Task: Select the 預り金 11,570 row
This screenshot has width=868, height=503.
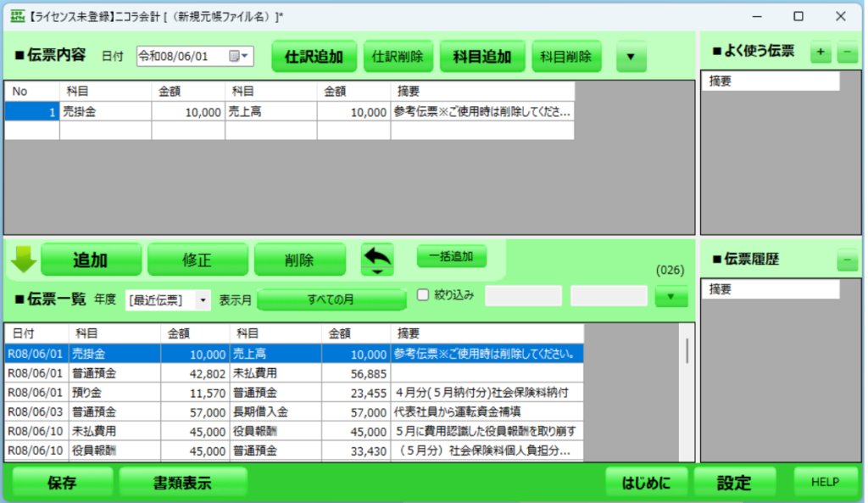Action: tap(294, 392)
